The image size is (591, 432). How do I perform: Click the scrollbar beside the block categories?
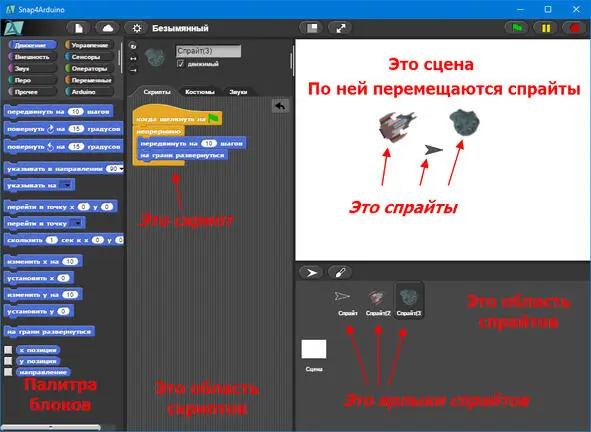(120, 57)
